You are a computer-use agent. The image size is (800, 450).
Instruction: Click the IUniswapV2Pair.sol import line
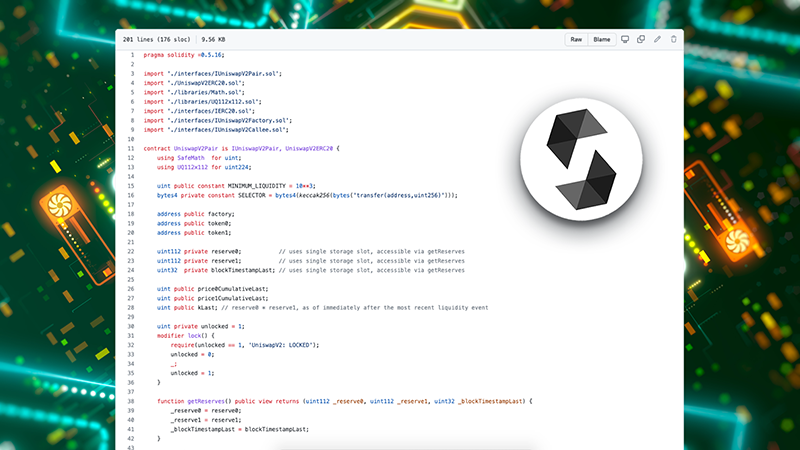[213, 73]
